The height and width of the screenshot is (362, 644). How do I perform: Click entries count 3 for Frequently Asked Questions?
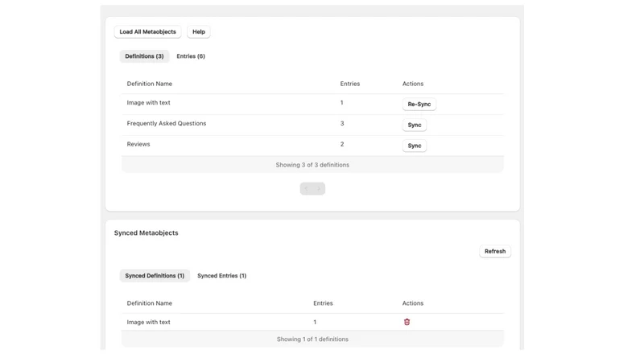[342, 123]
